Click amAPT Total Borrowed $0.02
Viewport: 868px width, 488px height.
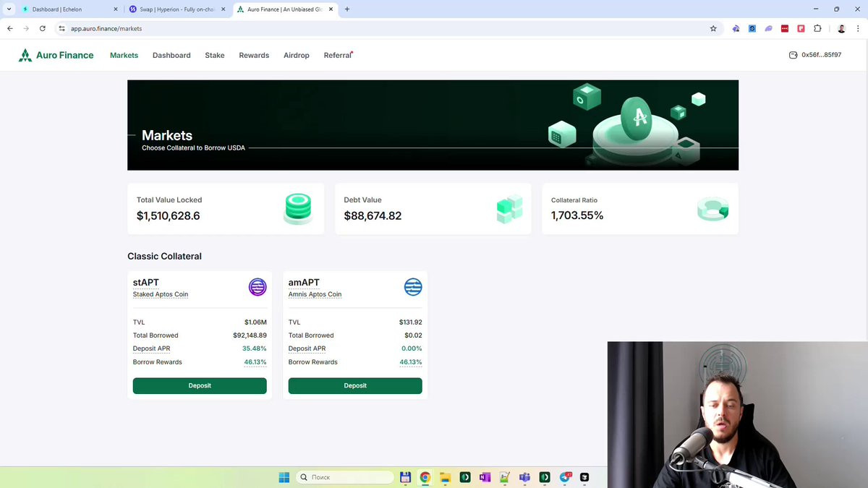pyautogui.click(x=413, y=335)
